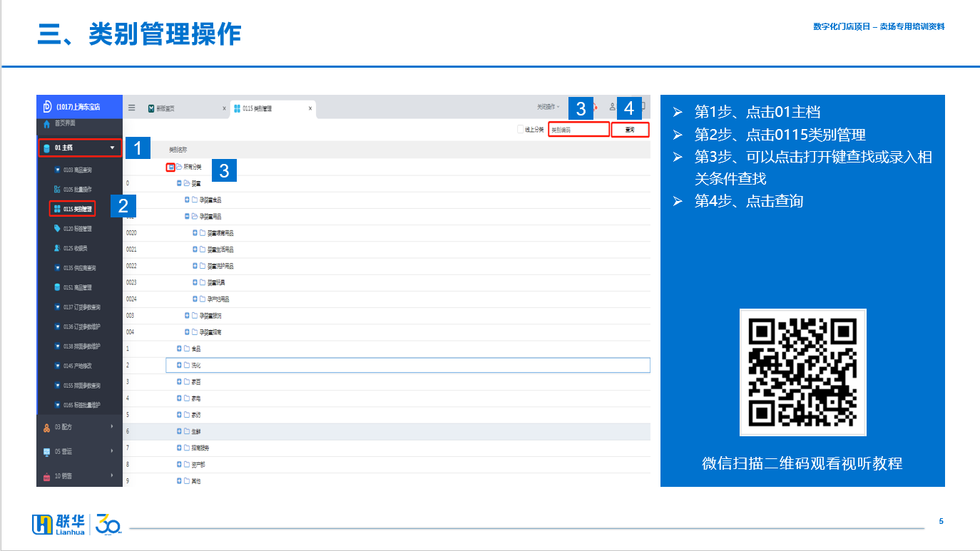This screenshot has height=551, width=980.
Task: Click the user profile icon in header
Action: [x=612, y=107]
